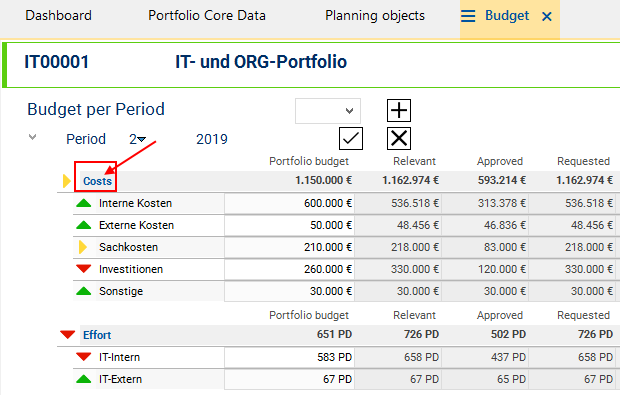Edit the IT-Extern budget field 67 PD
This screenshot has width=620, height=395.
[x=289, y=379]
